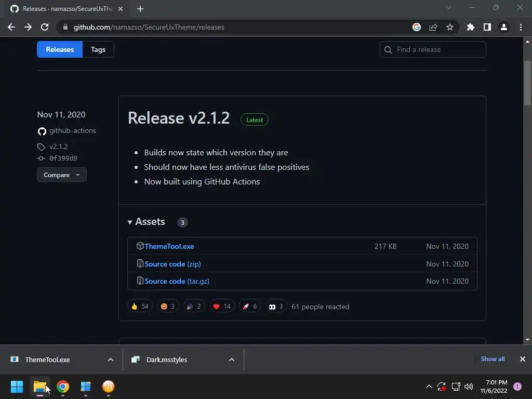Image resolution: width=532 pixels, height=399 pixels.
Task: Click the laugh reaction with 3
Action: coord(168,307)
